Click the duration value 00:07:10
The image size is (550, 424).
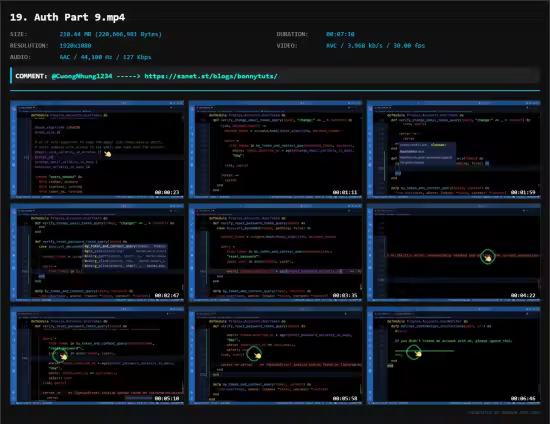pyautogui.click(x=340, y=34)
